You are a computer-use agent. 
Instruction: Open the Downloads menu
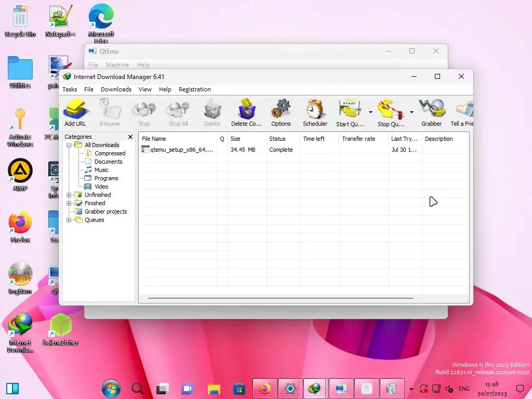pyautogui.click(x=116, y=89)
